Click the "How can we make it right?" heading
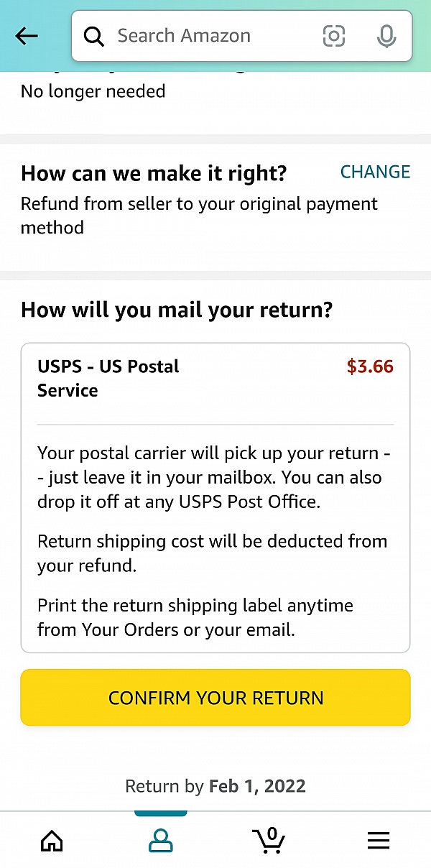This screenshot has height=868, width=431. point(154,173)
